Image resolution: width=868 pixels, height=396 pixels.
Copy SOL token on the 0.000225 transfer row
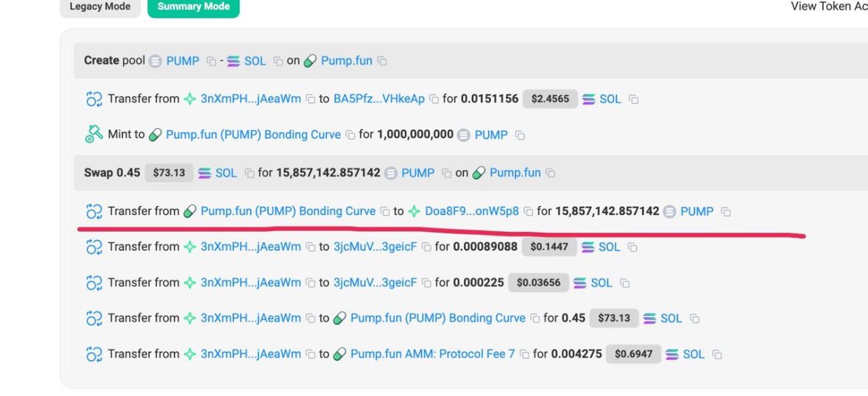(625, 283)
